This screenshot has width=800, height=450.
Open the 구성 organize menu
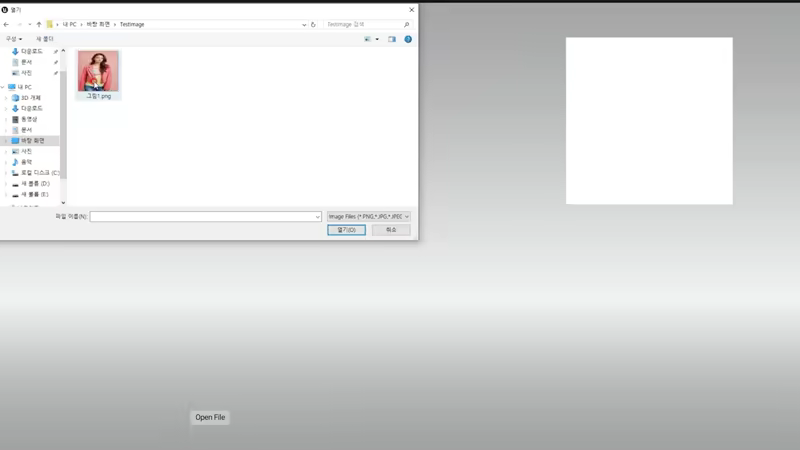pos(14,39)
